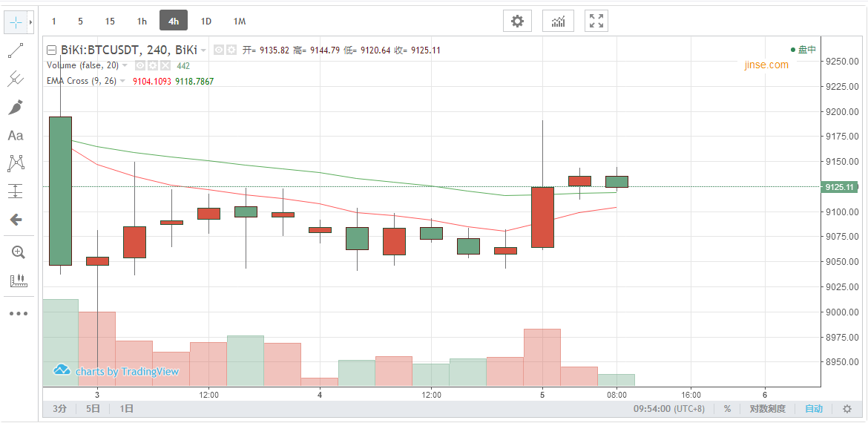Open Volume indicator dropdown arrow
The image size is (868, 423).
coord(125,65)
